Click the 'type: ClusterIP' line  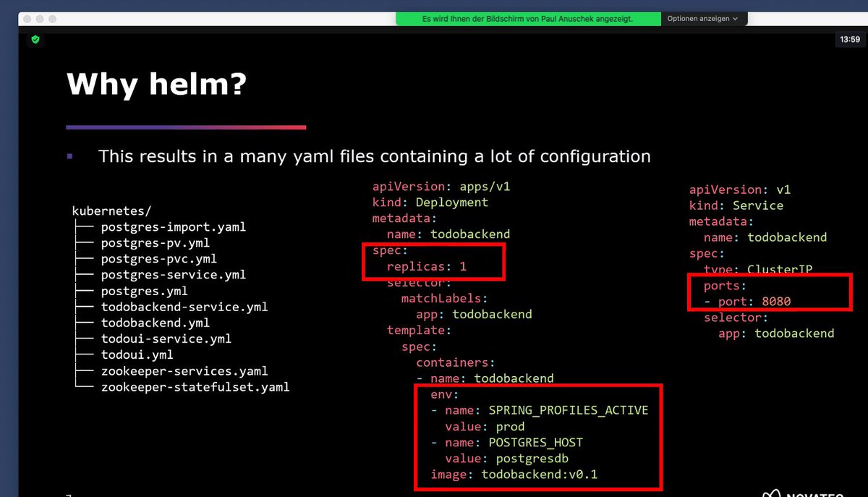(x=758, y=269)
